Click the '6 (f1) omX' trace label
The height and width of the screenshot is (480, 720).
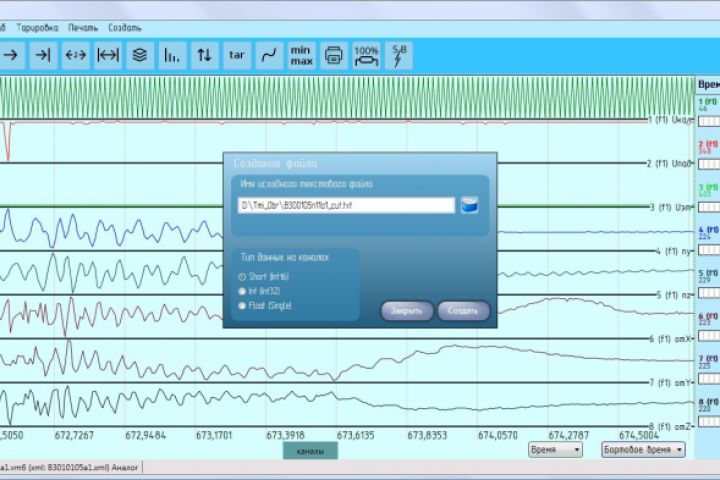point(671,339)
